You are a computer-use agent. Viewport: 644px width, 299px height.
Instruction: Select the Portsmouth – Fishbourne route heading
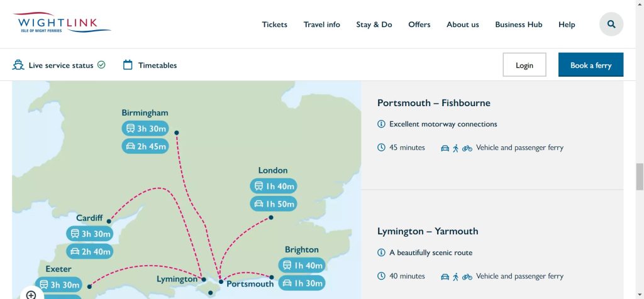click(x=433, y=103)
